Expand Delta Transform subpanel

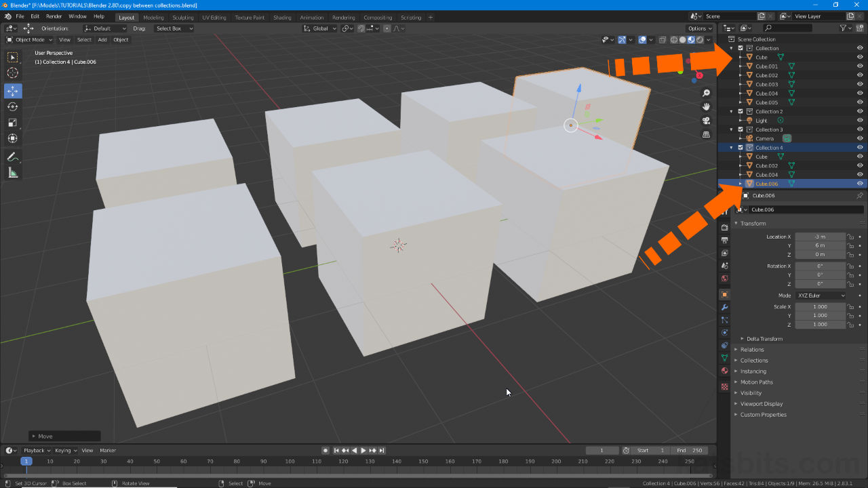pos(764,339)
